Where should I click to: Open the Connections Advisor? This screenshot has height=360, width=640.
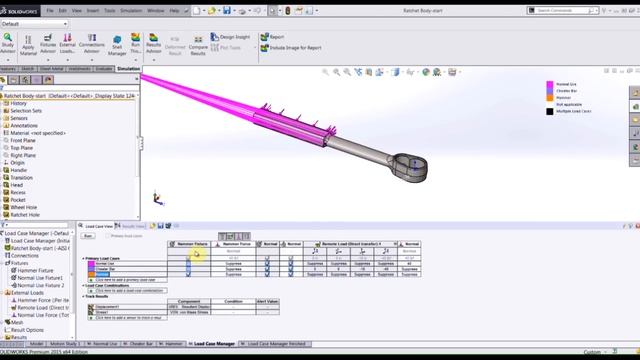pyautogui.click(x=91, y=43)
